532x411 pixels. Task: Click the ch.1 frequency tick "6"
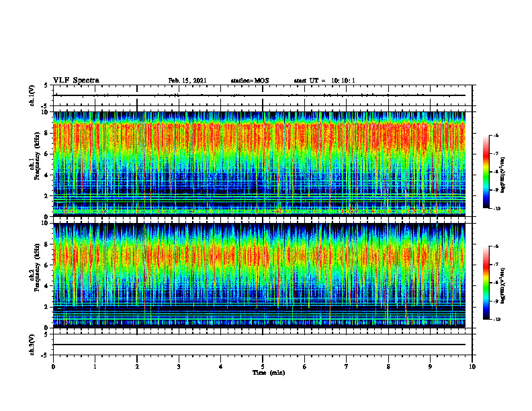48,154
